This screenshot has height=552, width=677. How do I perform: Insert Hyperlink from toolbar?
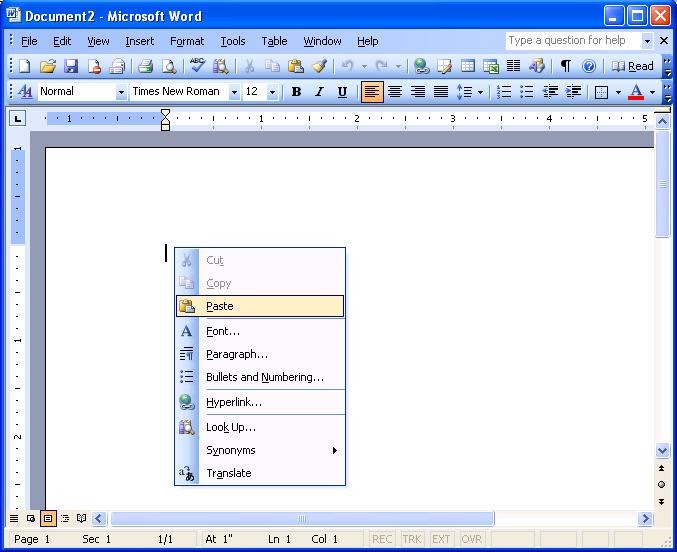(x=421, y=67)
